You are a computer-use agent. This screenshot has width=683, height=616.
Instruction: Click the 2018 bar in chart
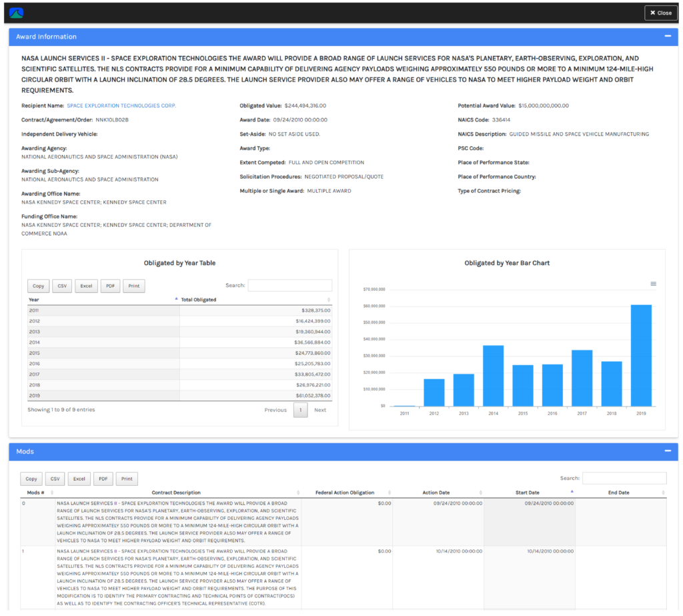point(612,384)
